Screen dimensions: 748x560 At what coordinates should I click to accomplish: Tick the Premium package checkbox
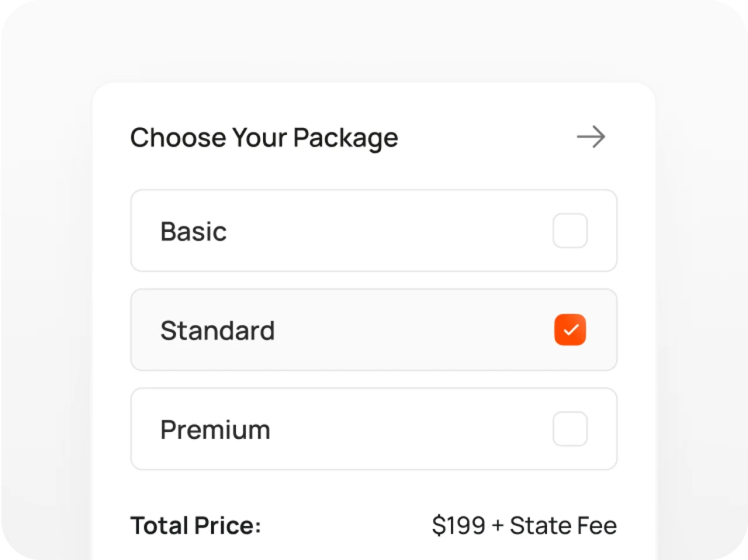click(570, 429)
